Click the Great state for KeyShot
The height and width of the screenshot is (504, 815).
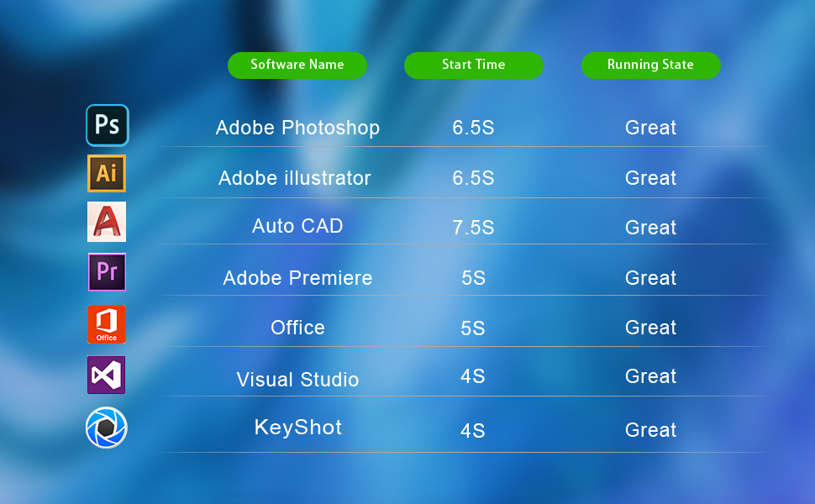[651, 430]
